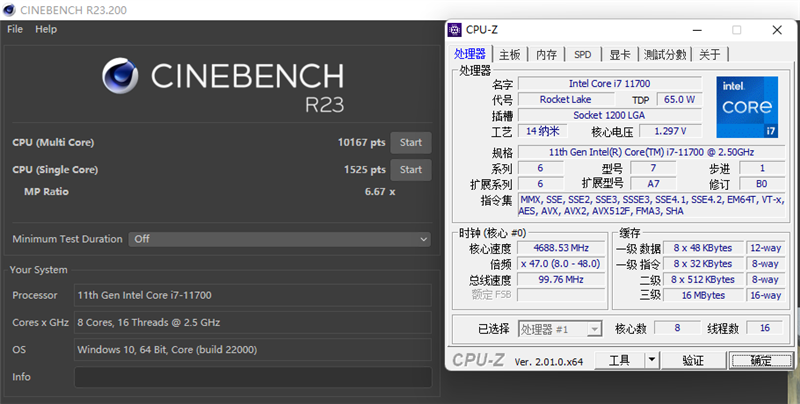The height and width of the screenshot is (404, 800).
Task: Click the Processor field in Your System
Action: coord(253,295)
